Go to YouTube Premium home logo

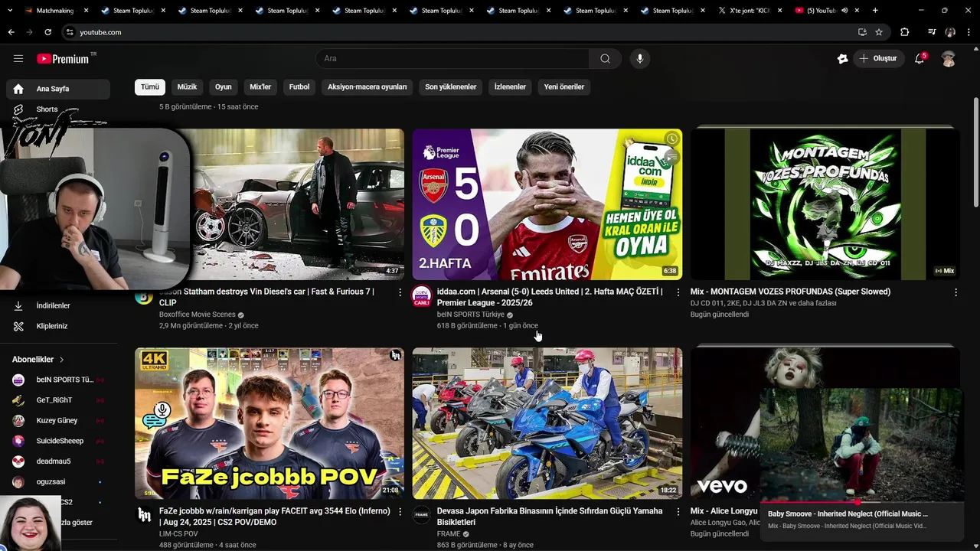63,59
